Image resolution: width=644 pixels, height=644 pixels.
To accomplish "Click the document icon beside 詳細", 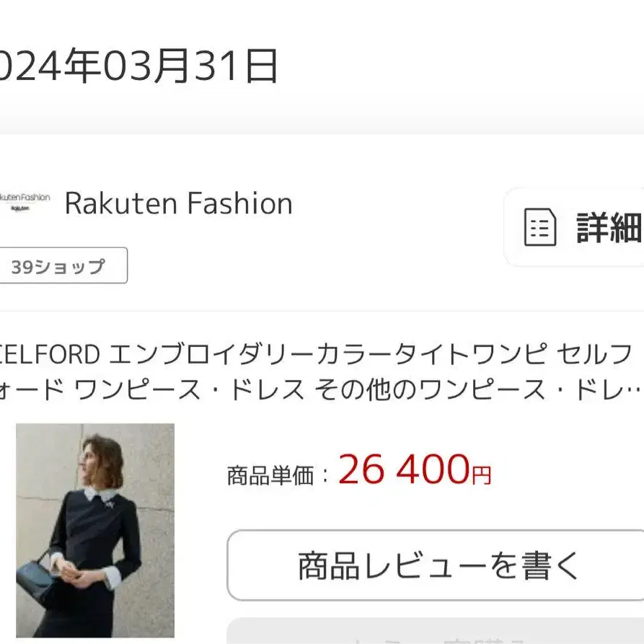I will tap(539, 228).
